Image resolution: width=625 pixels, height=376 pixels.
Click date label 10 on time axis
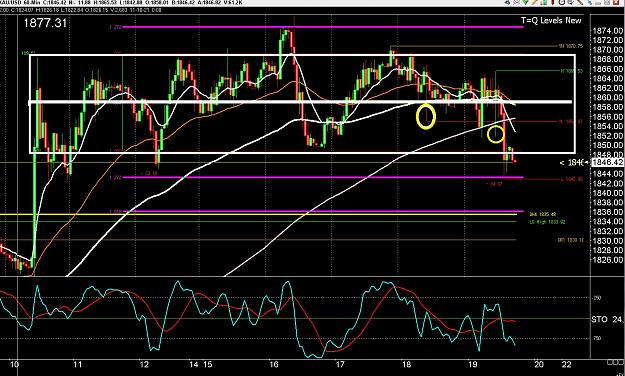[x=14, y=365]
